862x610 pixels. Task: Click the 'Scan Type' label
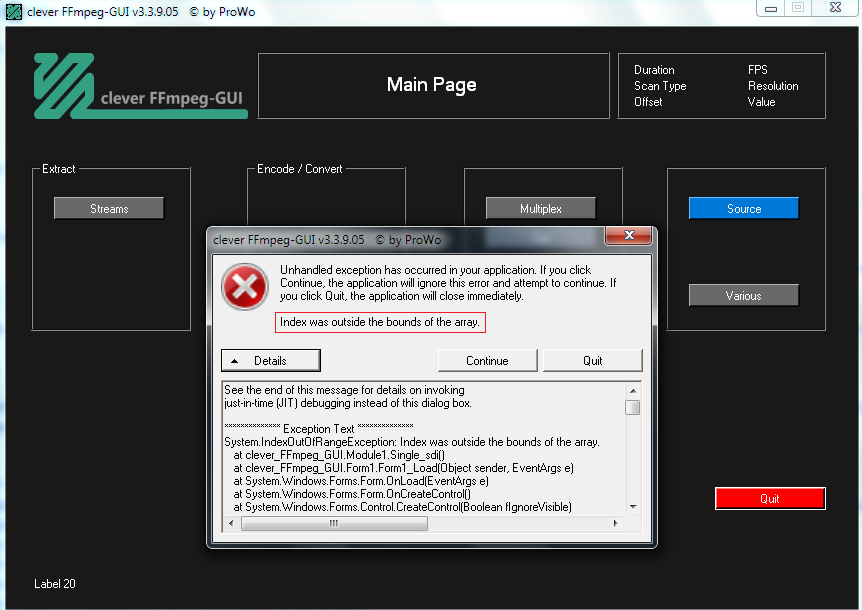660,86
